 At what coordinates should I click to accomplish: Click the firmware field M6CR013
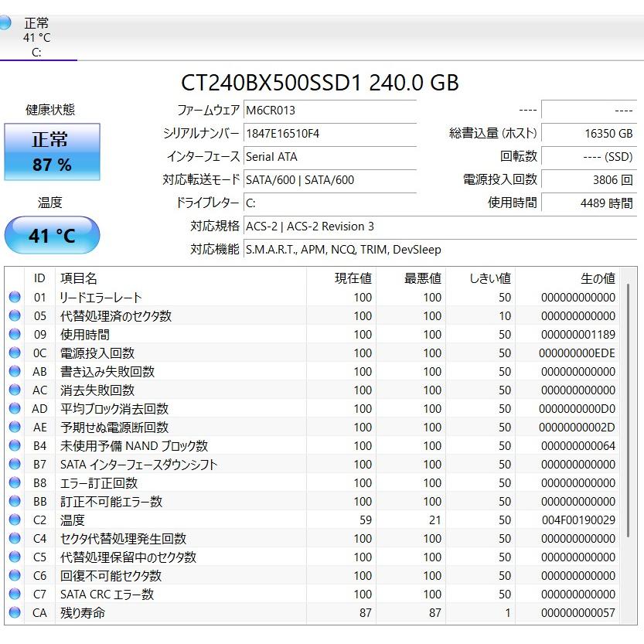(x=330, y=111)
